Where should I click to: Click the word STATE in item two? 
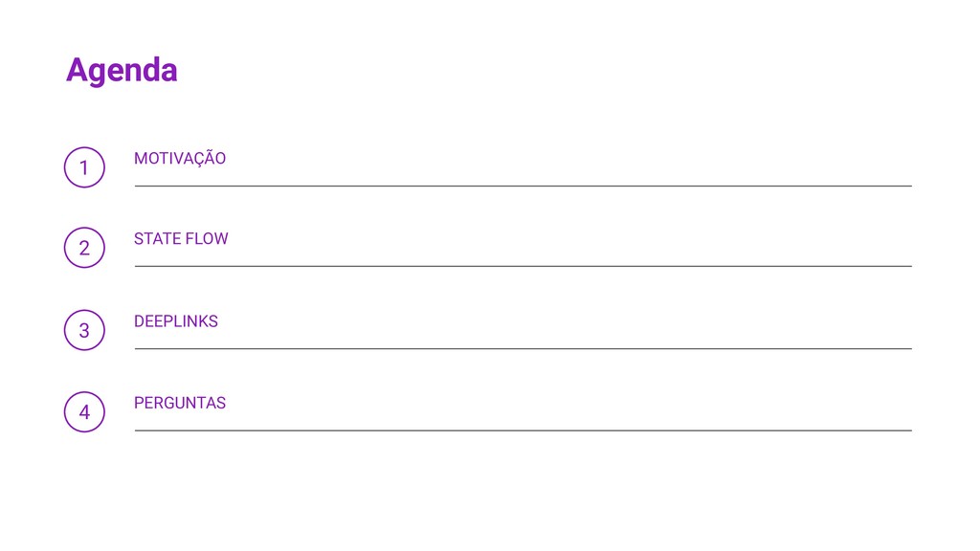[155, 238]
